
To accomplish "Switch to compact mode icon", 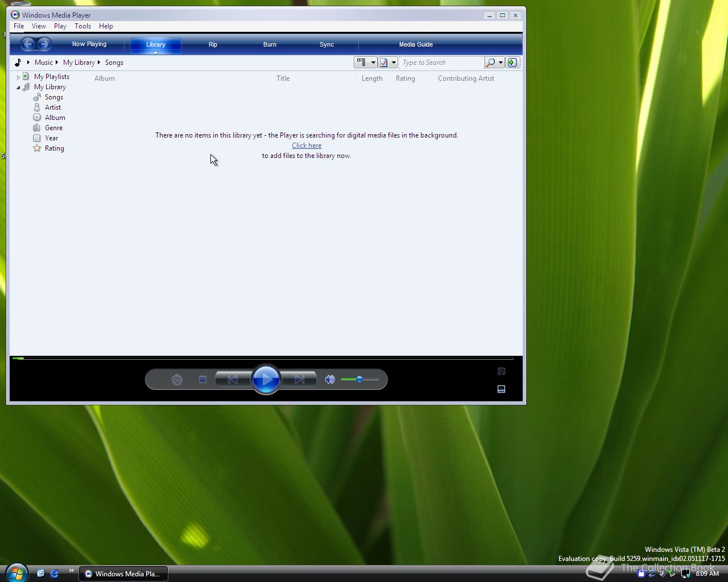I will [501, 389].
